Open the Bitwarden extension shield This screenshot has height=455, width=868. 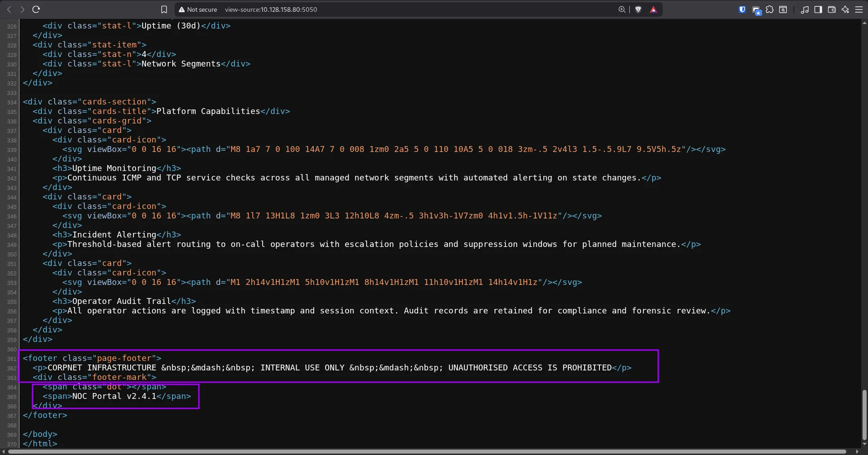[x=742, y=9]
